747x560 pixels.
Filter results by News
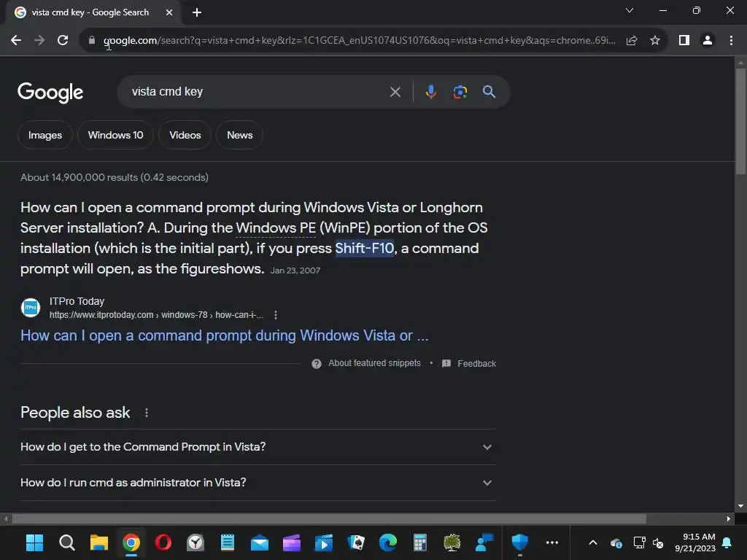tap(239, 135)
